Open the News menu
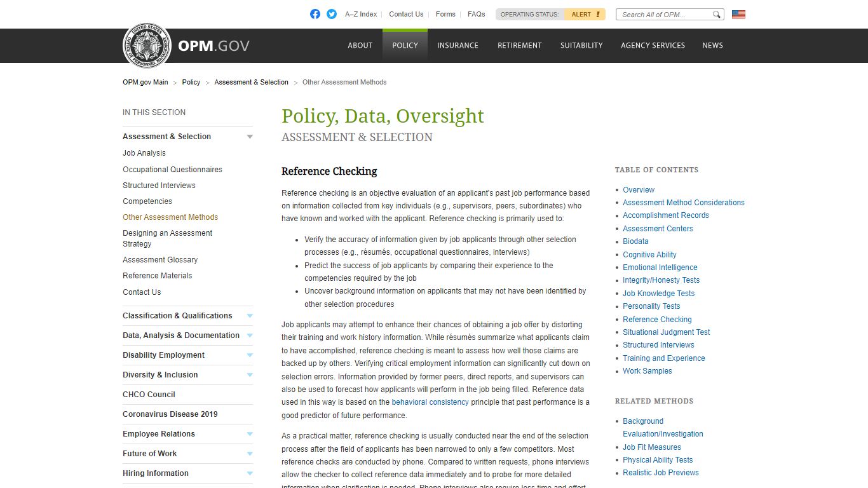 tap(712, 45)
